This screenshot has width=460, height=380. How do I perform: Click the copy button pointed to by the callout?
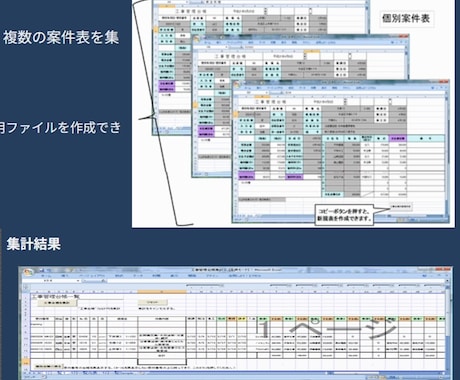click(401, 207)
